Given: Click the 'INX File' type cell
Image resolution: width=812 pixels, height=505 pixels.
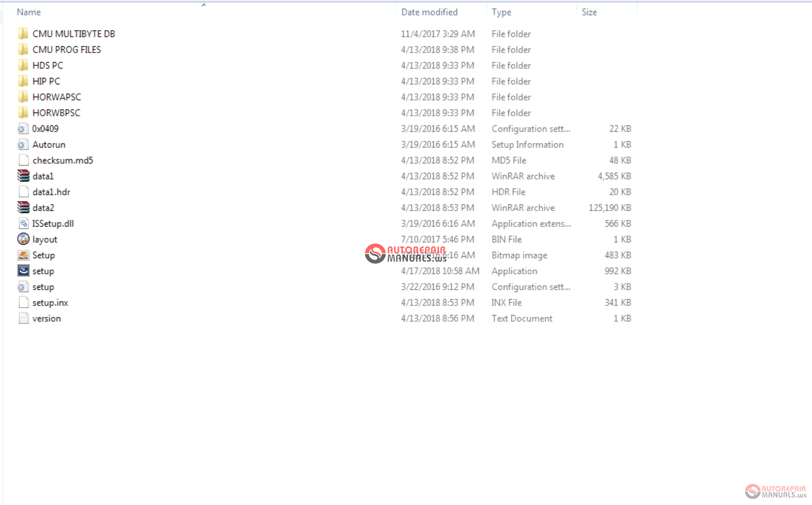Looking at the screenshot, I should (x=506, y=302).
